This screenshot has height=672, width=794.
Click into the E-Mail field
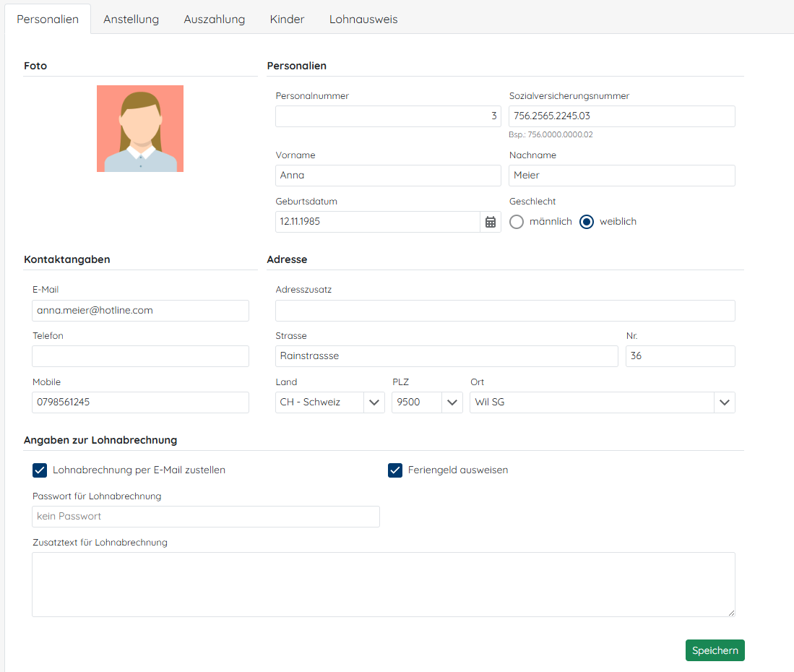click(x=140, y=311)
